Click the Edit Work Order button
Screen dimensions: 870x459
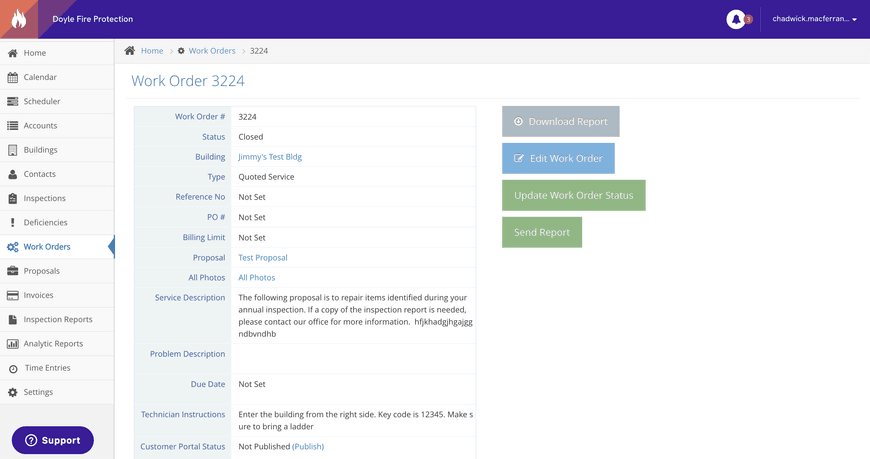pyautogui.click(x=558, y=159)
